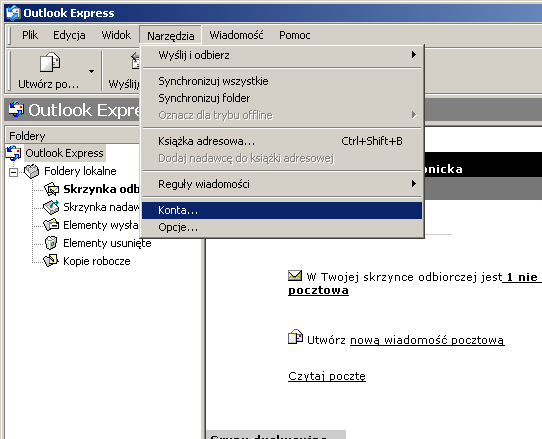Screen dimensions: 542x439
Task: Click the Kopie robocze drafts icon
Action: pos(51,261)
